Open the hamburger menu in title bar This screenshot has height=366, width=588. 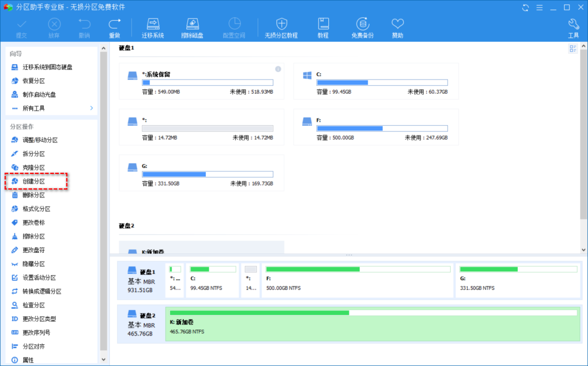pos(539,8)
